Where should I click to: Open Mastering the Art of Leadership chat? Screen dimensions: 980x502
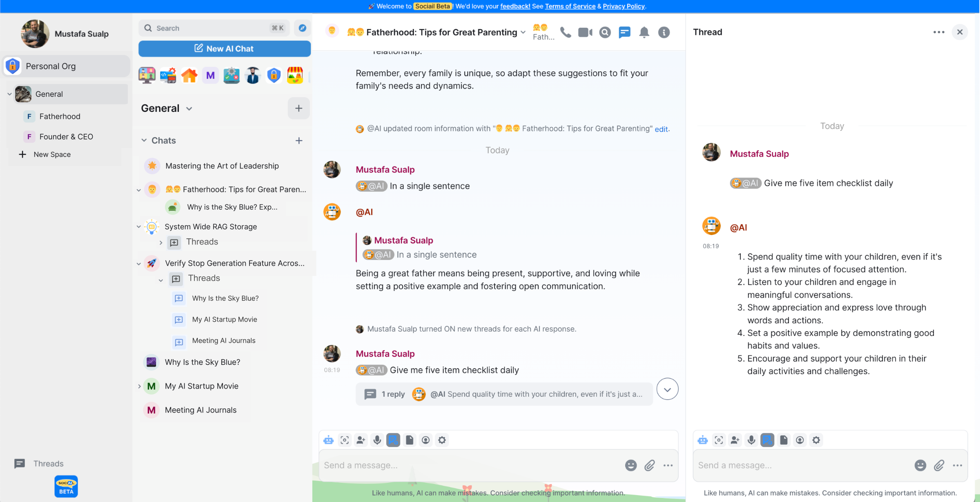[x=223, y=166]
